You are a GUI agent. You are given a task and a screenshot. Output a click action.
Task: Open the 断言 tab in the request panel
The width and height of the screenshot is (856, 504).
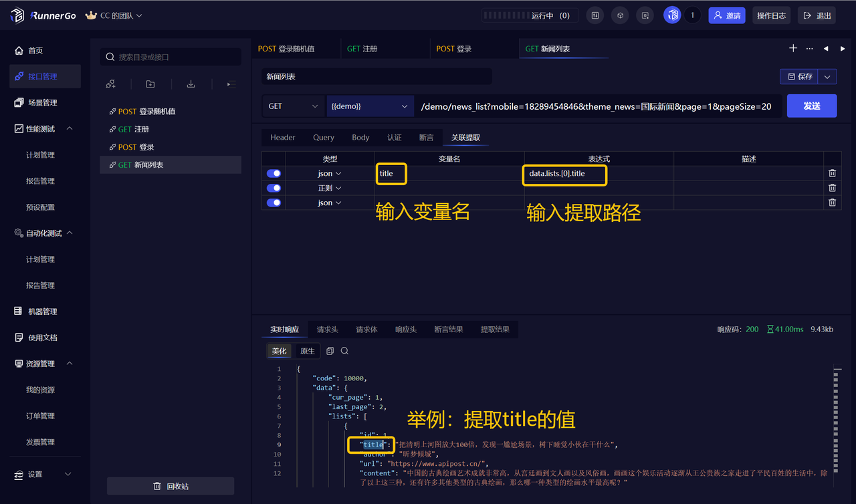426,137
